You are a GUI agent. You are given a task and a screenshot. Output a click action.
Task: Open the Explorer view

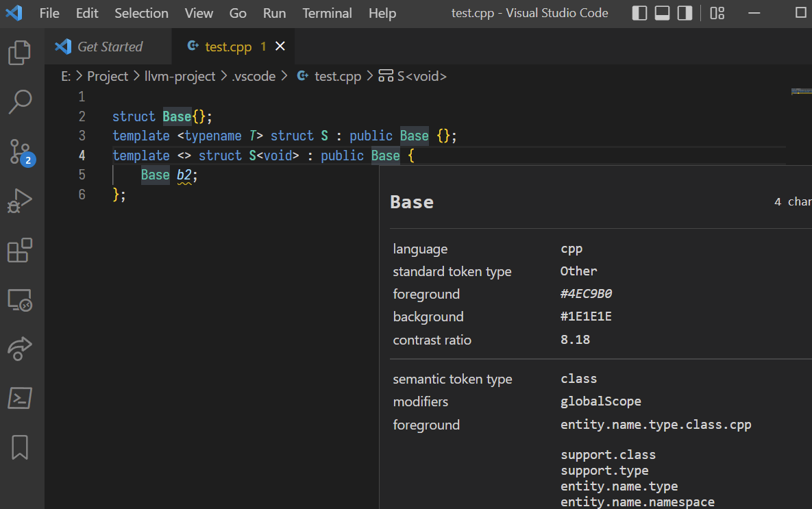(x=21, y=52)
